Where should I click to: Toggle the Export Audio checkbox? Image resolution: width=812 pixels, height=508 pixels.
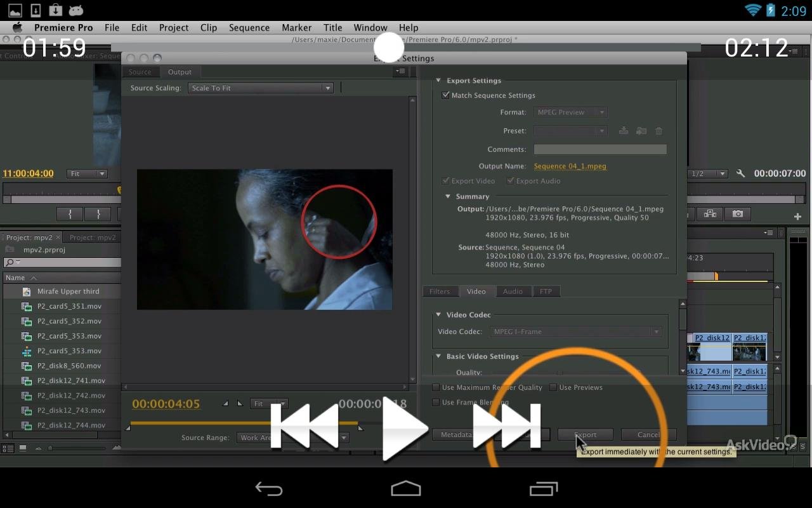tap(511, 181)
